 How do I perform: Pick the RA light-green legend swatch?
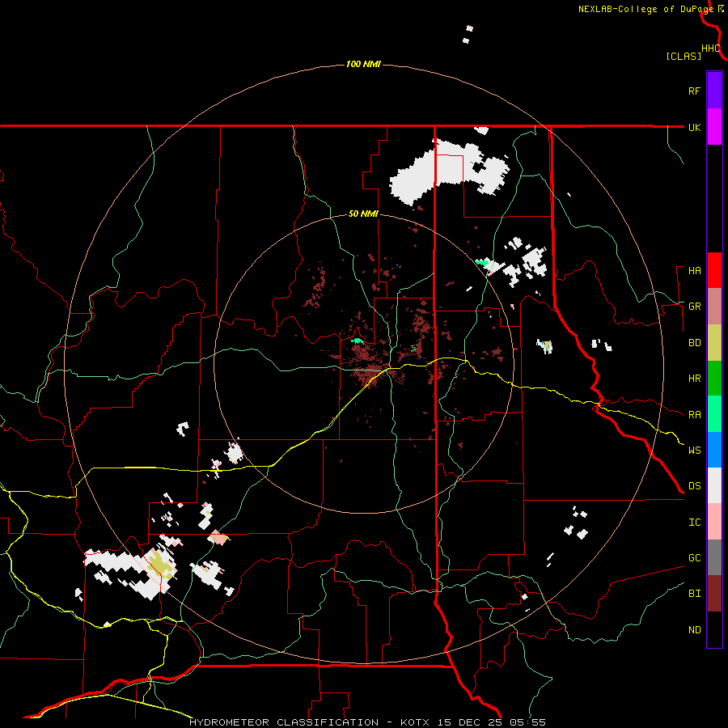click(714, 414)
